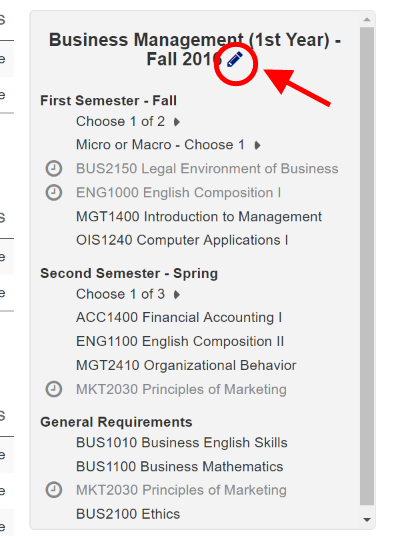Select OIS1240 Computer Applications I
This screenshot has height=536, width=404.
182,240
